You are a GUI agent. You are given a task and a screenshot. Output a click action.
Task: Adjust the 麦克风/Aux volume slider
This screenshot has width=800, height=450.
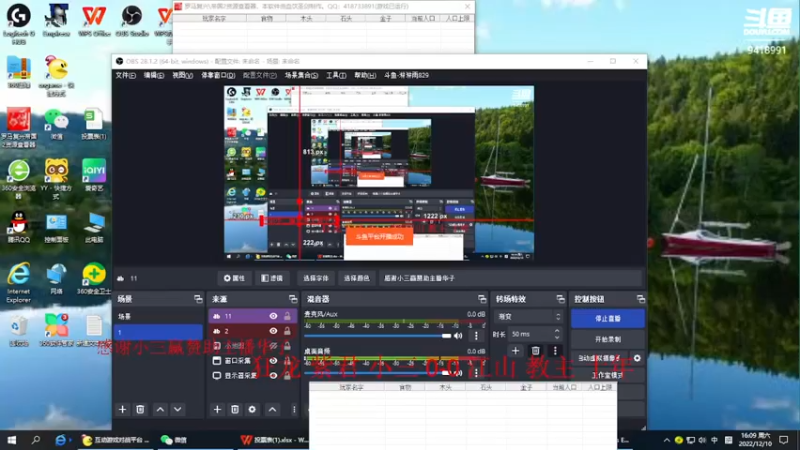pos(378,336)
